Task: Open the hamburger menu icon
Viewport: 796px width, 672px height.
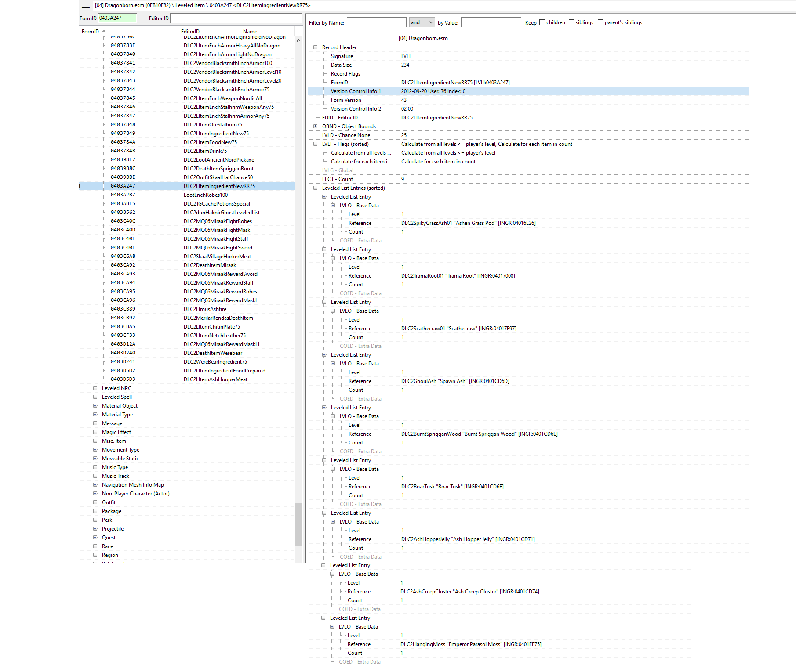Action: click(86, 6)
